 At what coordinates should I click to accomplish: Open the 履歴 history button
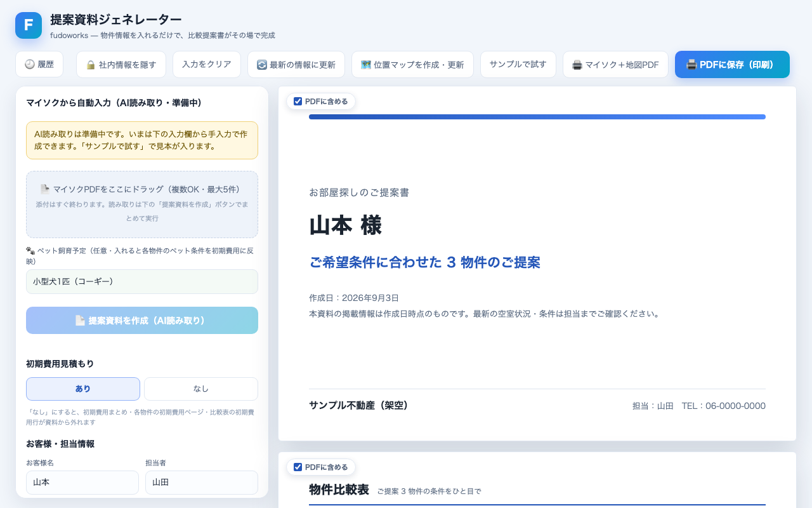click(x=39, y=64)
